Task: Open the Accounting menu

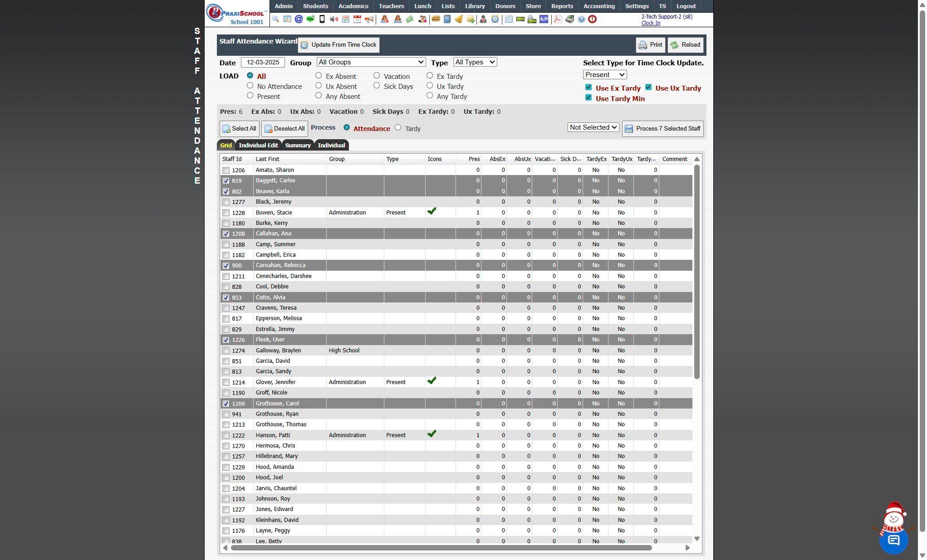Action: pyautogui.click(x=598, y=6)
